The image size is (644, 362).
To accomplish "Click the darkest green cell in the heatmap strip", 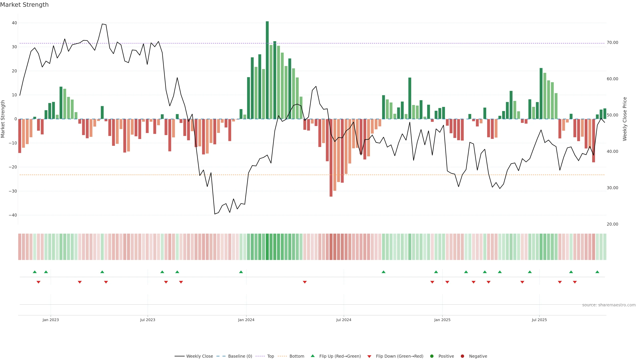I will click(267, 247).
